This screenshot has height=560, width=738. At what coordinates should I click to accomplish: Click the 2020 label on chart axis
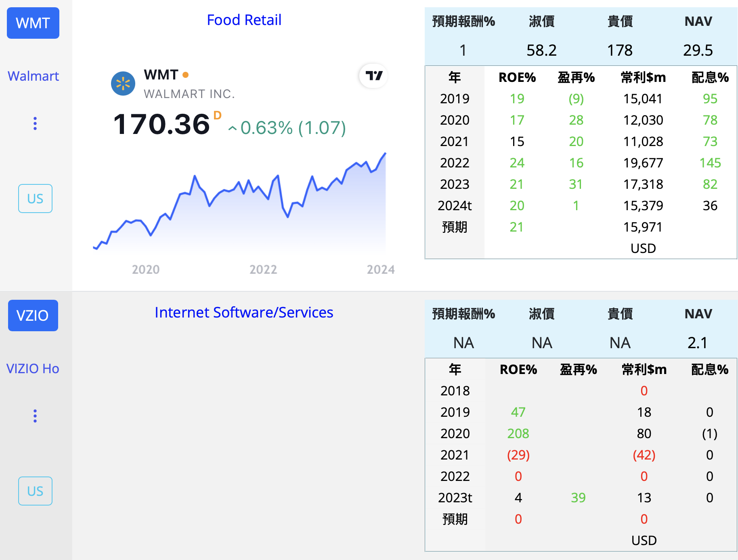(x=146, y=270)
